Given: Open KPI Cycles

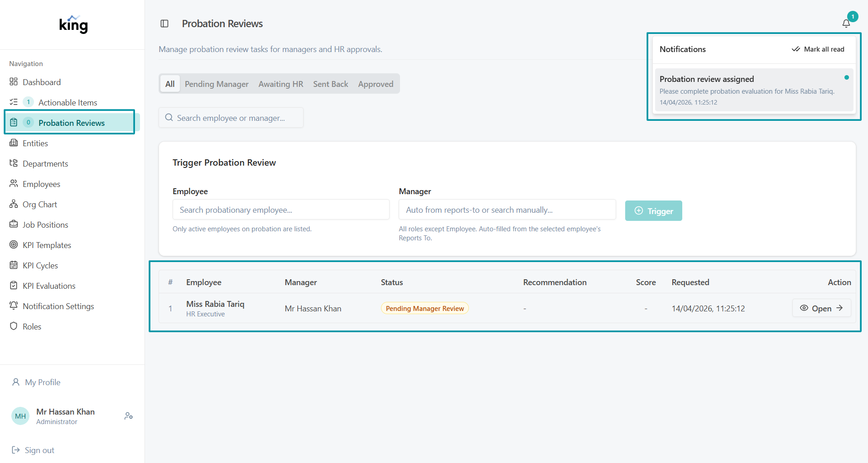Looking at the screenshot, I should coord(72,265).
